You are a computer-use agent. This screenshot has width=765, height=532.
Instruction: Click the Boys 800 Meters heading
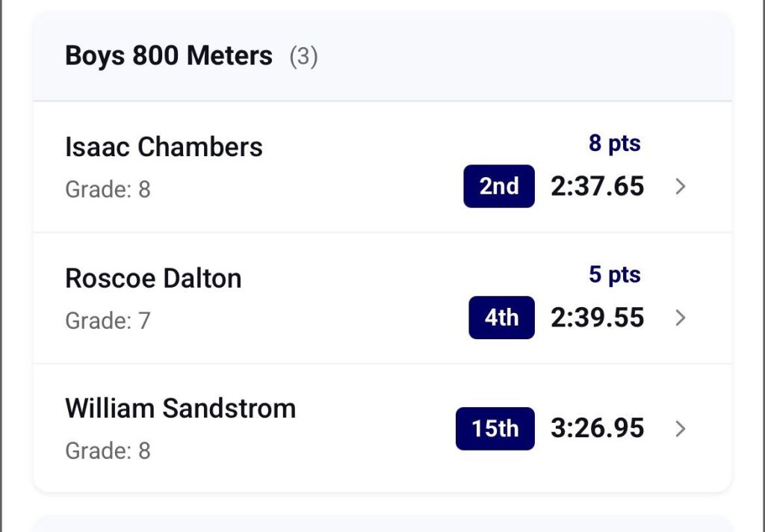pos(169,56)
